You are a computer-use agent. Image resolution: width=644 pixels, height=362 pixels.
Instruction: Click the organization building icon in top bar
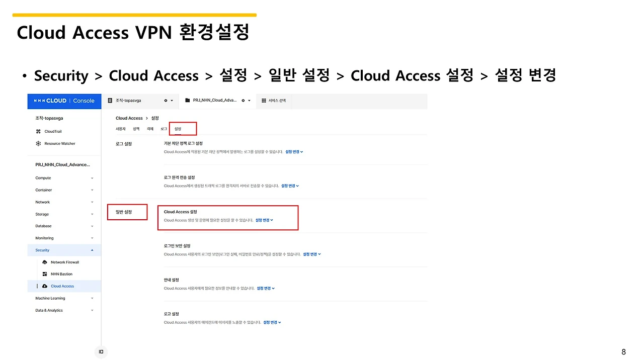[110, 101]
